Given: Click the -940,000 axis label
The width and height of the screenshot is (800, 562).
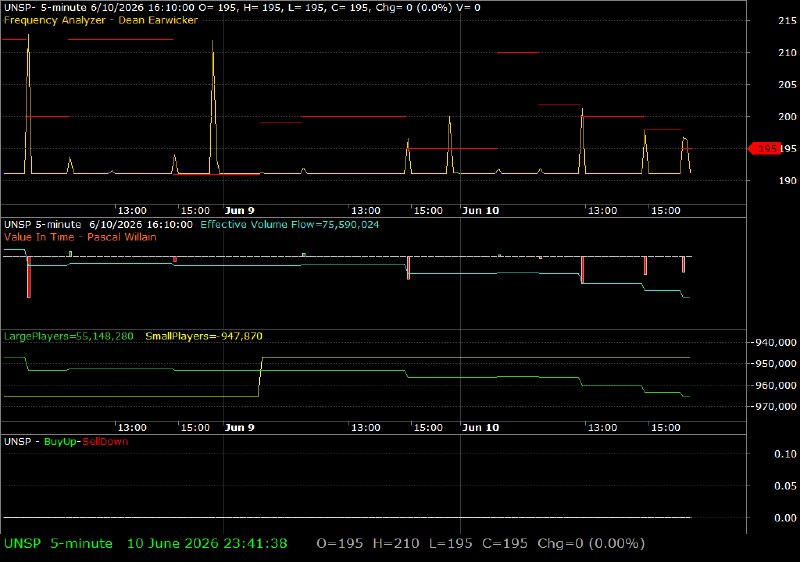Looking at the screenshot, I should click(772, 342).
